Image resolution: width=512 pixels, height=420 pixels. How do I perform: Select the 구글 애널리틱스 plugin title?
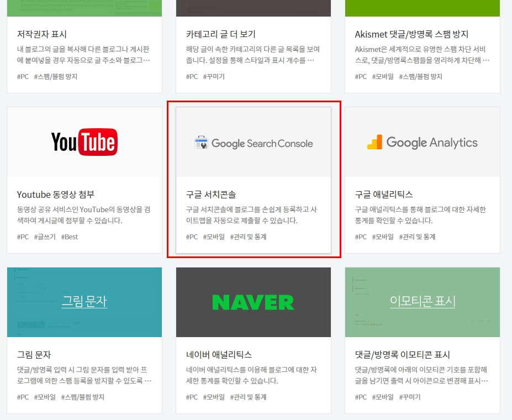coord(384,195)
